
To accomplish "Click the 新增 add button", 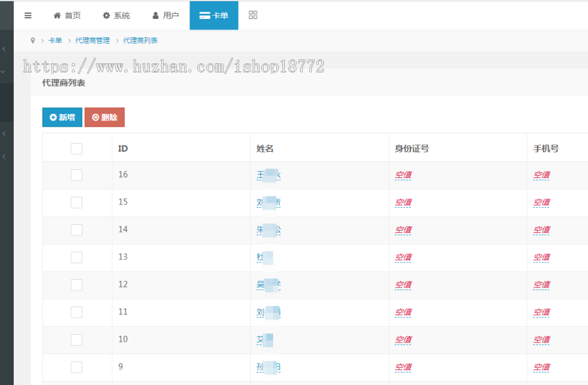I will tap(62, 117).
